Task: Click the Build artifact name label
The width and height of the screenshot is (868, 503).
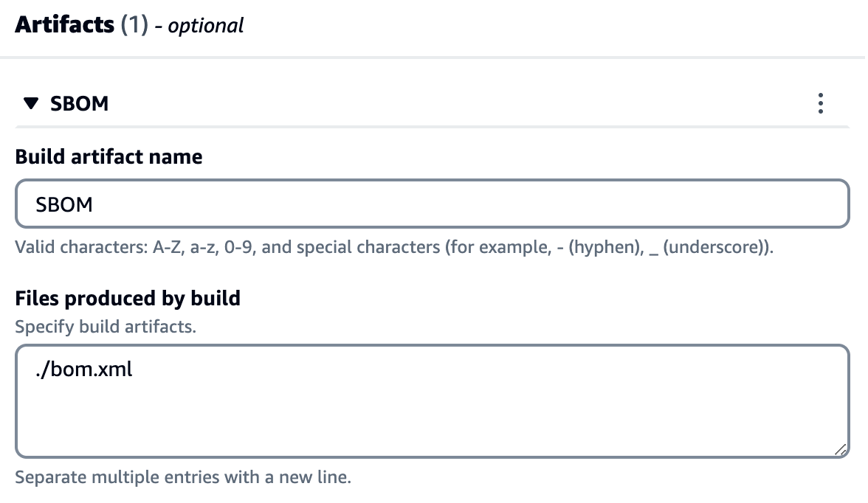Action: pyautogui.click(x=108, y=156)
